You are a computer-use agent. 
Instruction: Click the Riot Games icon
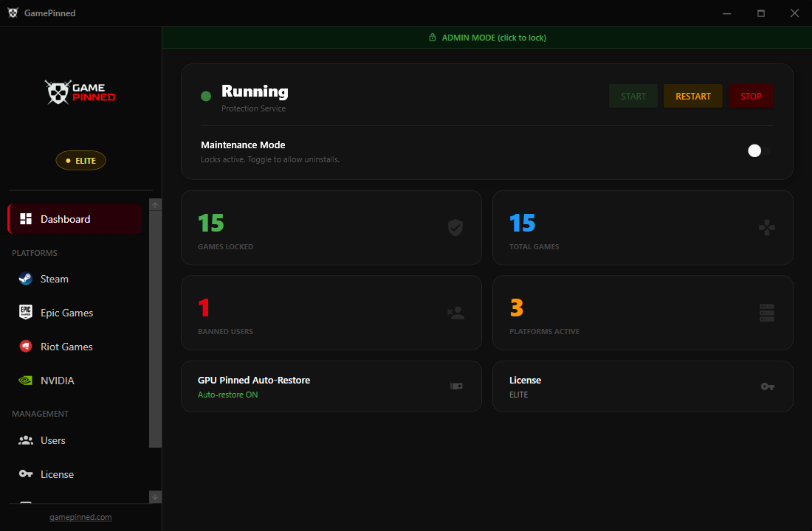26,347
